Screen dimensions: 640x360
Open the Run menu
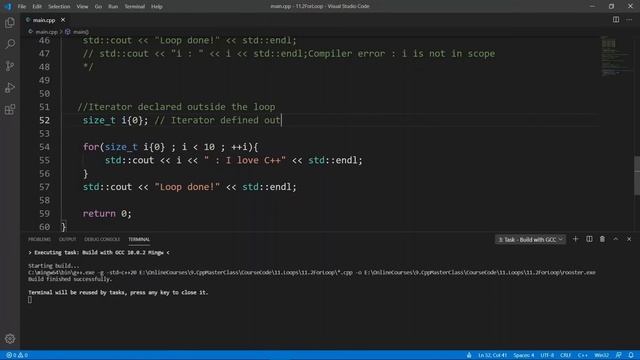(113, 7)
